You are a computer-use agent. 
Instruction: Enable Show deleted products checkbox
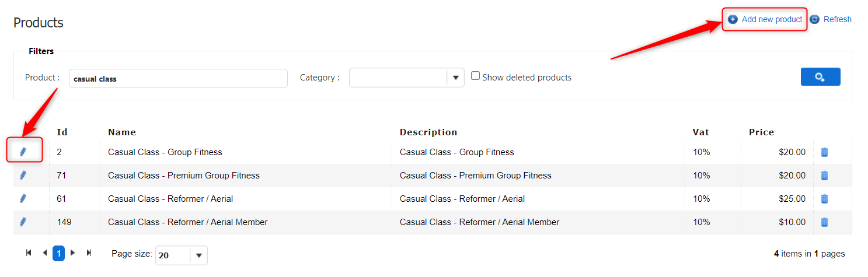tap(476, 76)
